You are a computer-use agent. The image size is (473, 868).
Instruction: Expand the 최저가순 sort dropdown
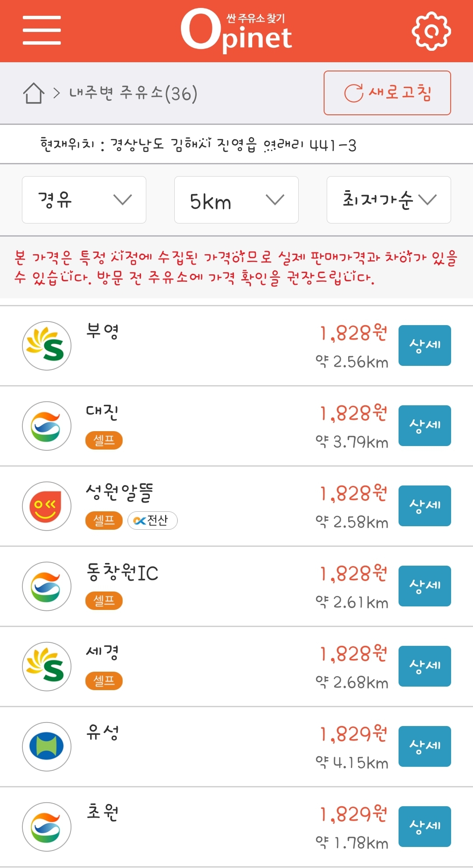click(x=389, y=200)
